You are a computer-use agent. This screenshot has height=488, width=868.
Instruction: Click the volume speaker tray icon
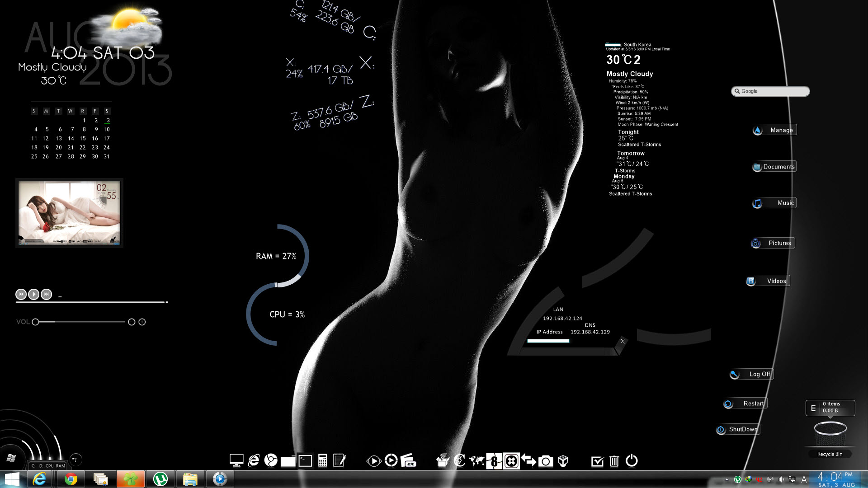click(x=781, y=479)
